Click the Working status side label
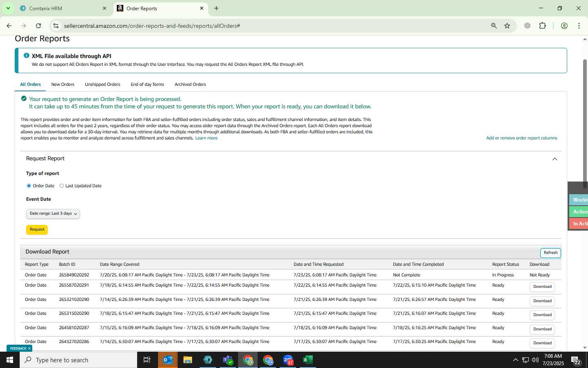The height and width of the screenshot is (368, 588). (x=579, y=200)
